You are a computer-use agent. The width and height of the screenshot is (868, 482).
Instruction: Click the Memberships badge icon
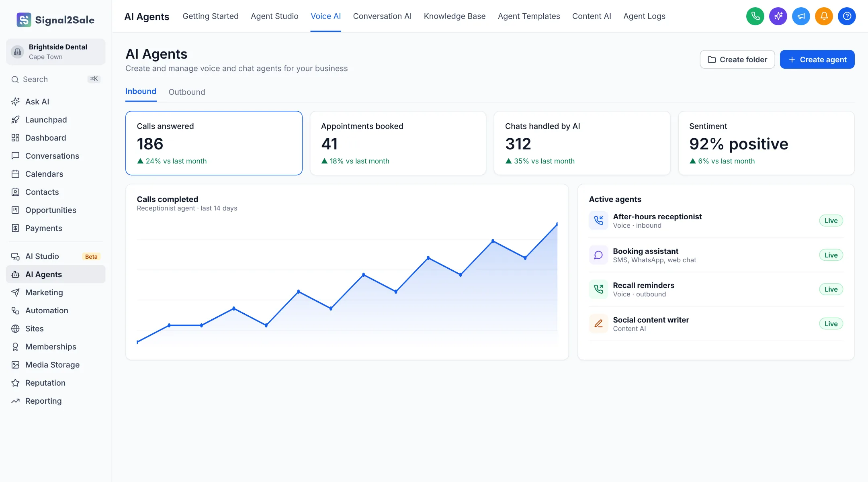pos(15,347)
